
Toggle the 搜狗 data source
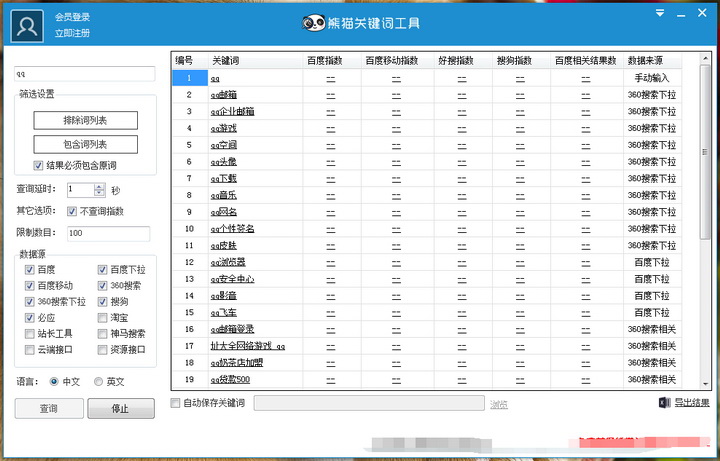(x=102, y=302)
